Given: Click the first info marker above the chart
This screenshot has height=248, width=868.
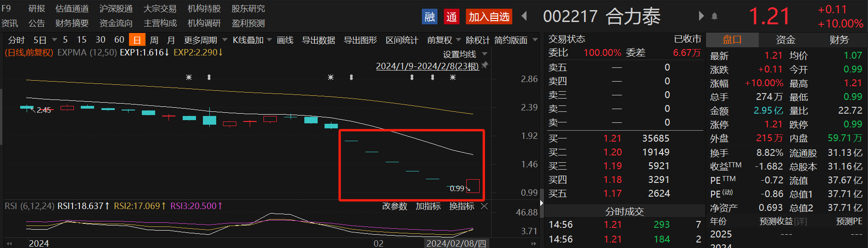Looking at the screenshot, I should pyautogui.click(x=189, y=77).
